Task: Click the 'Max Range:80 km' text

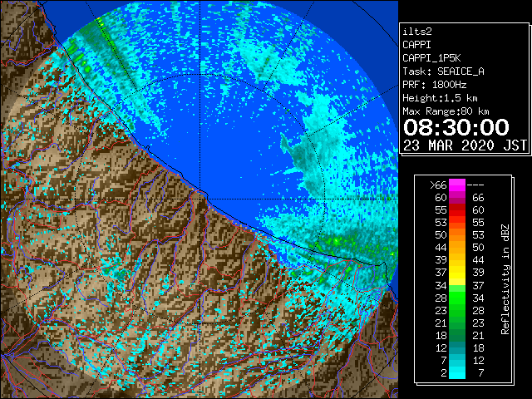Action: (446, 111)
